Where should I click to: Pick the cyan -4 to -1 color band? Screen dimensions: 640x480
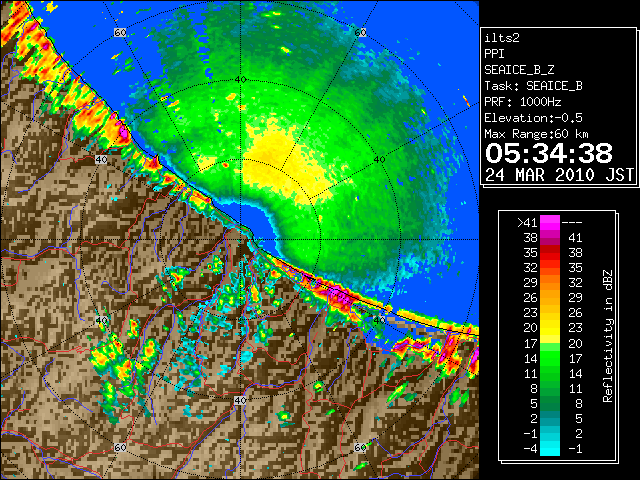(550, 448)
